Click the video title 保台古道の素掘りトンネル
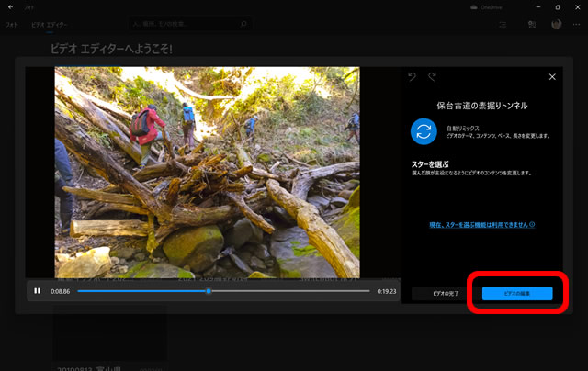Image resolution: width=588 pixels, height=371 pixels. click(x=481, y=106)
